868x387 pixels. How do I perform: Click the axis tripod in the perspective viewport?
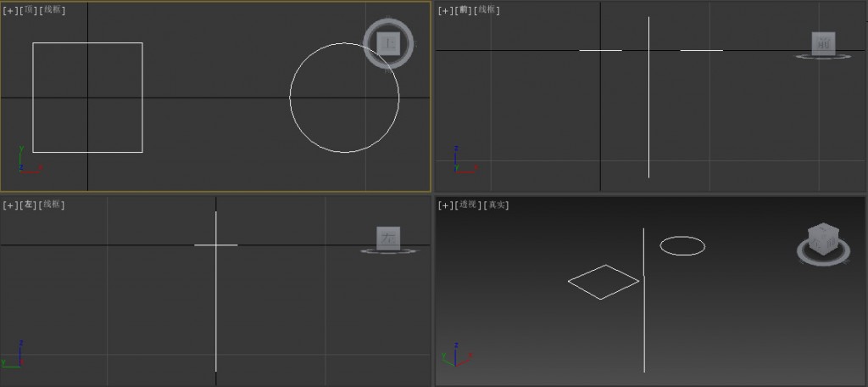(457, 354)
